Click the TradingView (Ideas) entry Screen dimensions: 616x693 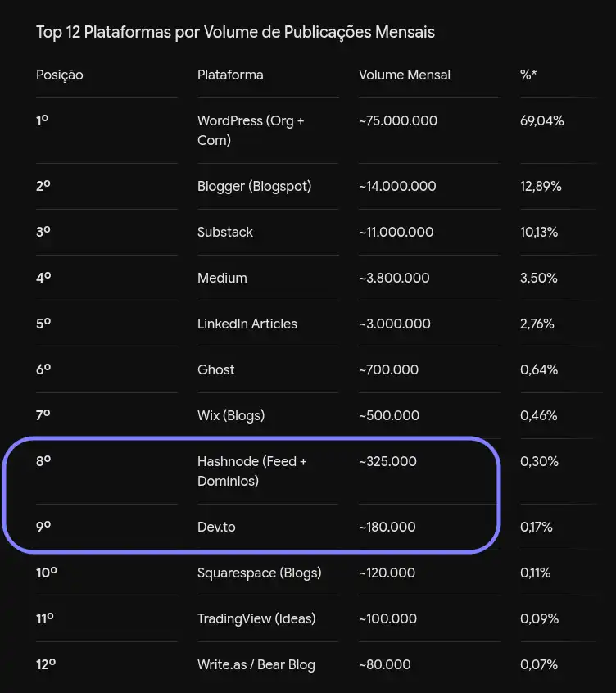pyautogui.click(x=256, y=618)
